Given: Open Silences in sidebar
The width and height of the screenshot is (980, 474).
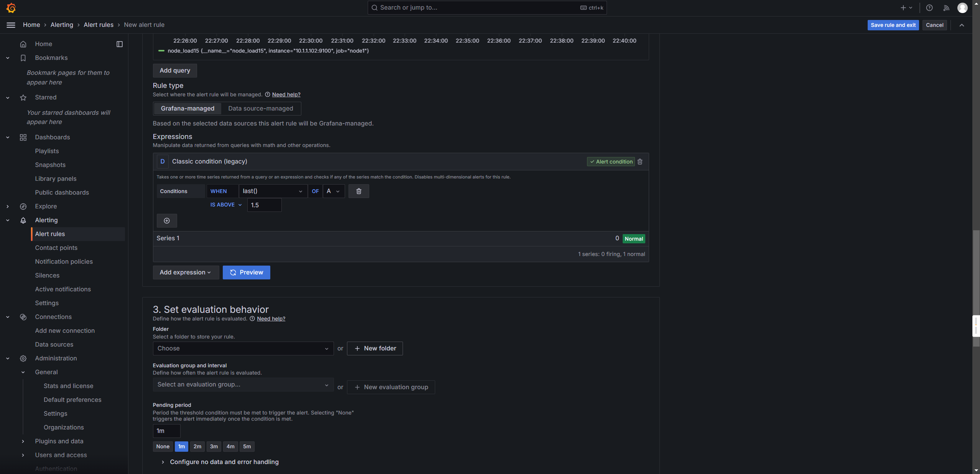Looking at the screenshot, I should tap(47, 276).
